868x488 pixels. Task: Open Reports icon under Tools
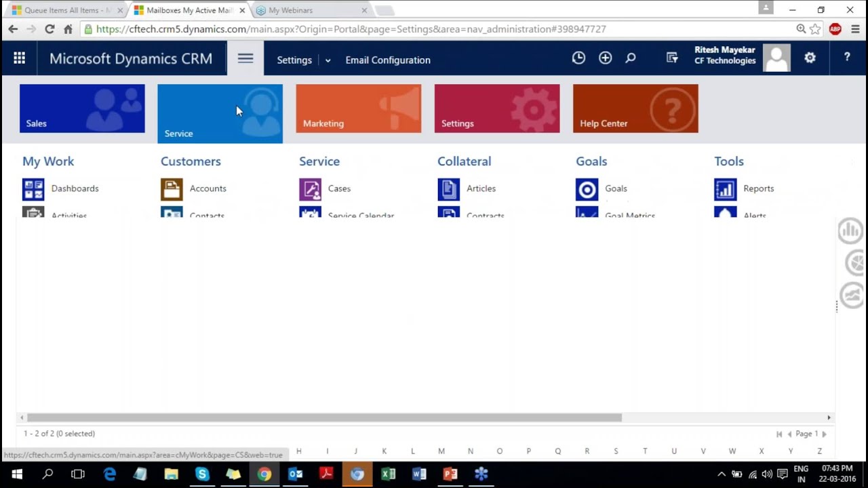tap(725, 189)
